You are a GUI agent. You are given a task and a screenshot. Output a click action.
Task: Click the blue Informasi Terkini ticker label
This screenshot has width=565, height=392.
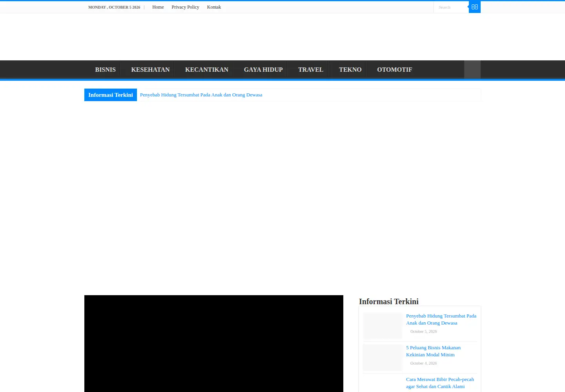(x=111, y=95)
